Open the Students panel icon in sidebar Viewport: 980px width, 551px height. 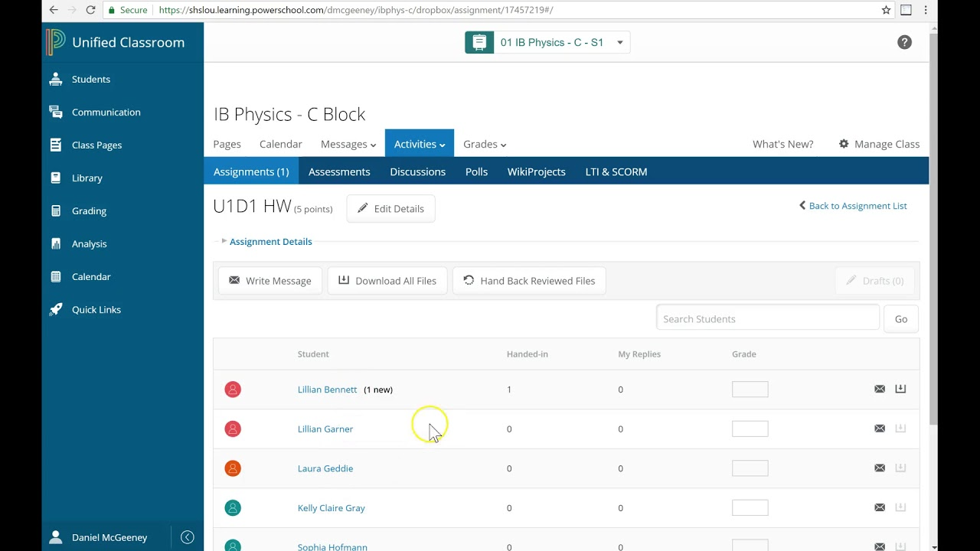pyautogui.click(x=56, y=79)
